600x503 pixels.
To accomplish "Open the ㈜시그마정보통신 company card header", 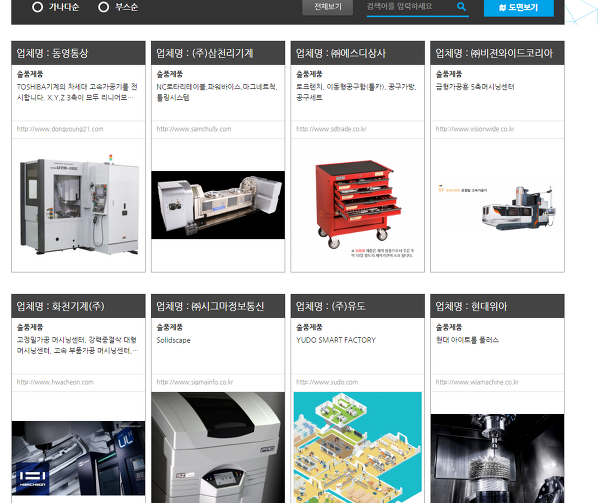I will click(x=218, y=306).
